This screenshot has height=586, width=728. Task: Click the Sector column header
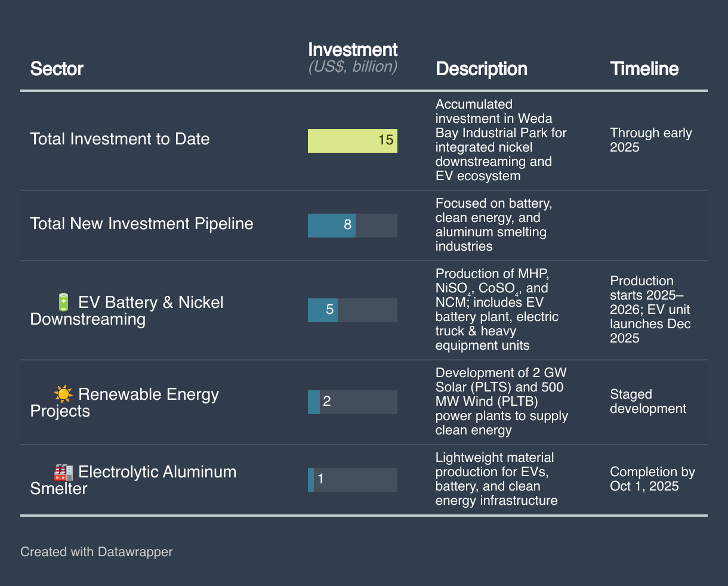click(57, 69)
